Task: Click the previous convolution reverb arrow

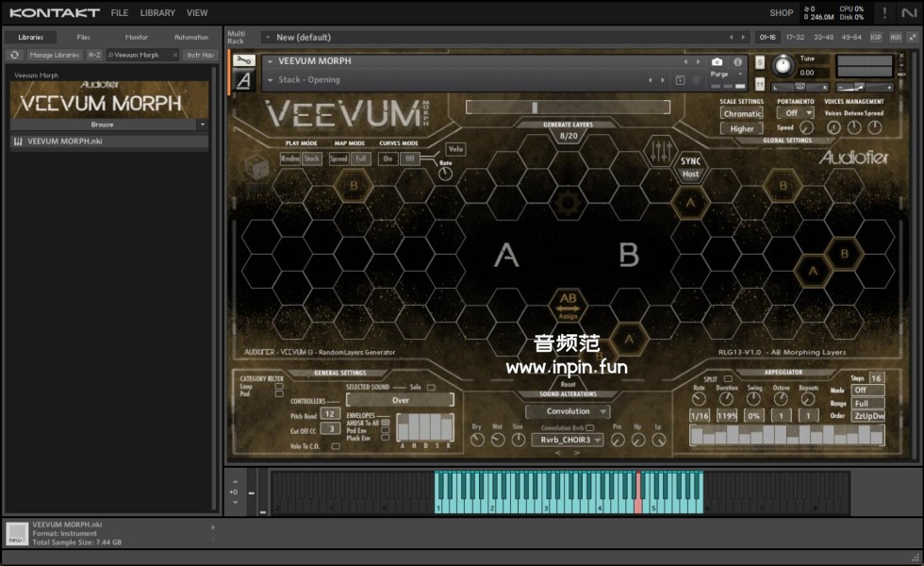Action: pyautogui.click(x=557, y=453)
